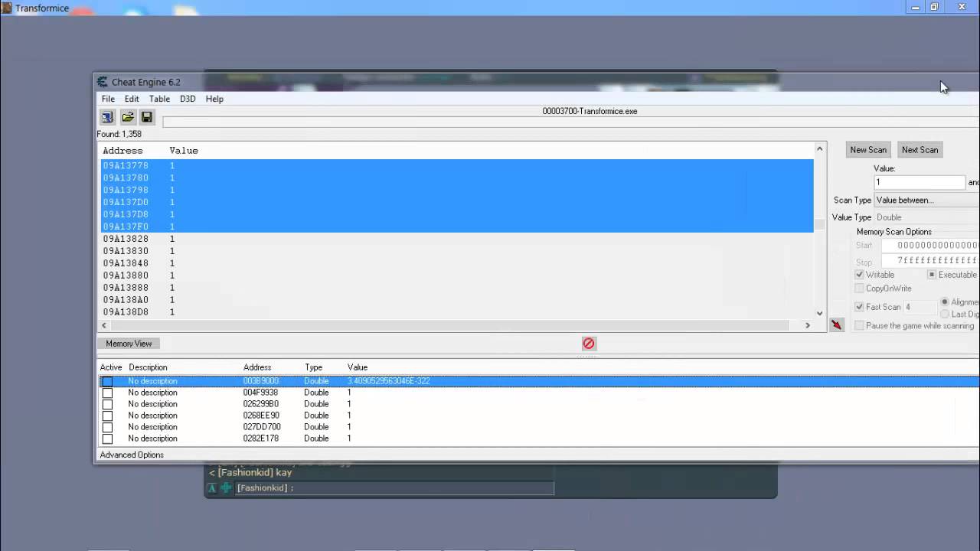Click value 3.4090529563046E-322 in address table
Image resolution: width=980 pixels, height=551 pixels.
coord(388,381)
